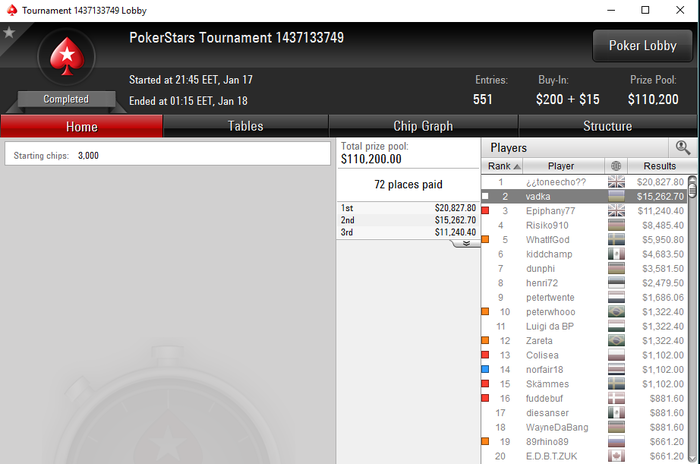The width and height of the screenshot is (700, 464).
Task: Sort players by Results column header
Action: [660, 166]
